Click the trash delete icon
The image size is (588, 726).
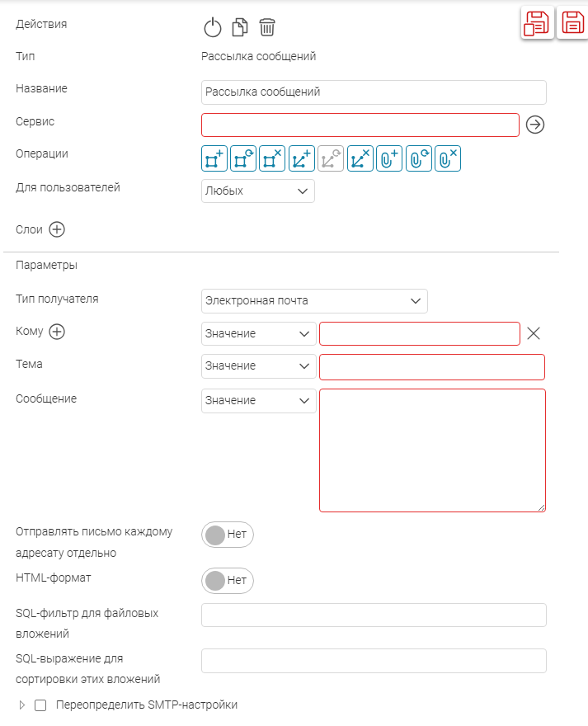[267, 27]
